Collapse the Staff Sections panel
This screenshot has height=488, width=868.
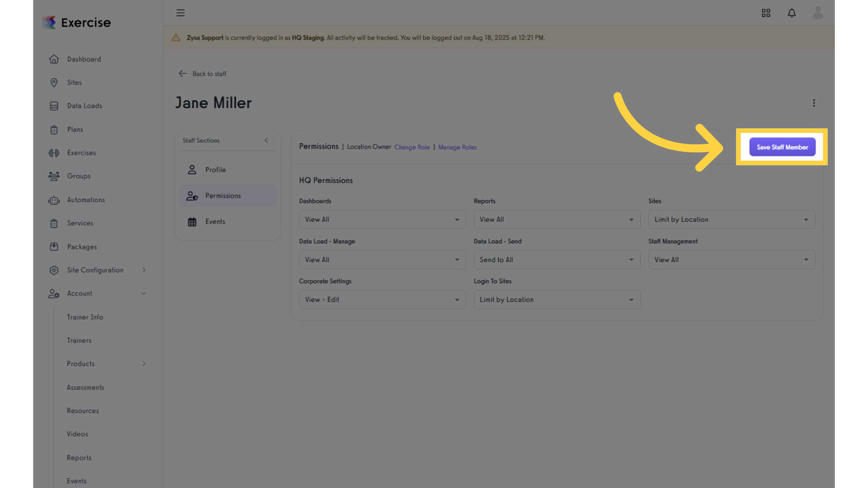(x=266, y=141)
